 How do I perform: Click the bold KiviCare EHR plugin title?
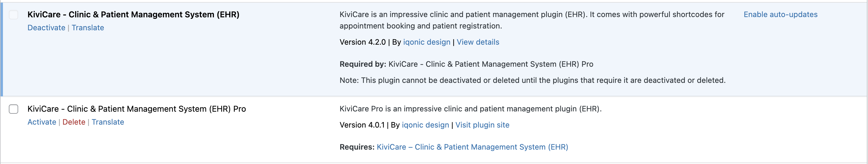(x=134, y=14)
